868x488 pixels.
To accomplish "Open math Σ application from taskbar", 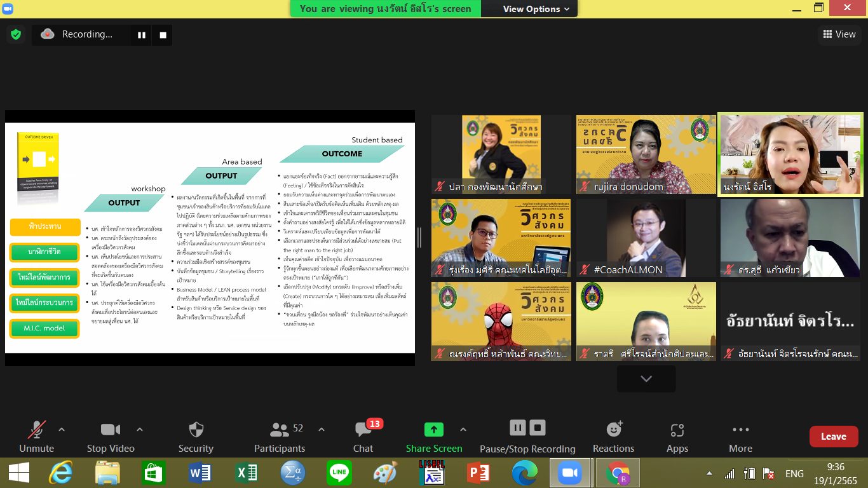I will 293,473.
